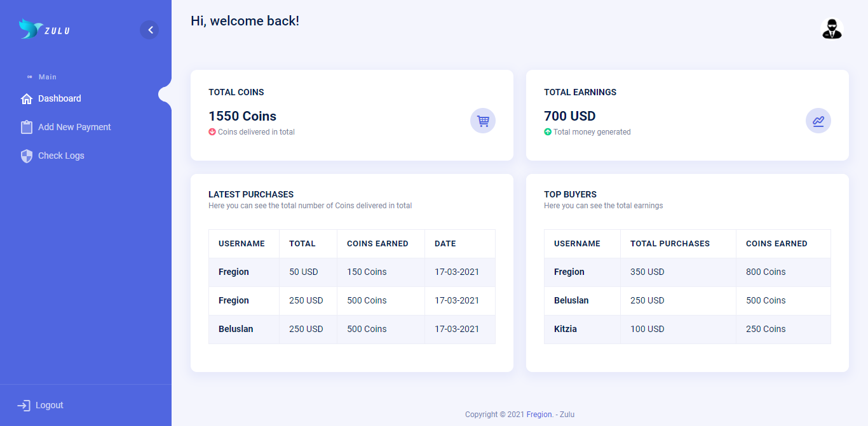Screen dimensions: 868x426
Task: Click the shopping cart icon on Total Coins card
Action: [x=483, y=121]
